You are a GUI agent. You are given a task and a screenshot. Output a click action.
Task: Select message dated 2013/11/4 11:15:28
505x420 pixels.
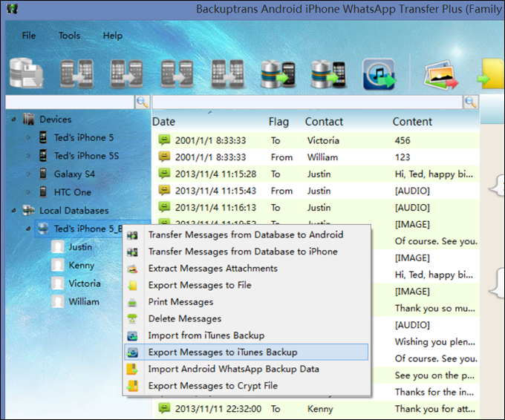317,174
